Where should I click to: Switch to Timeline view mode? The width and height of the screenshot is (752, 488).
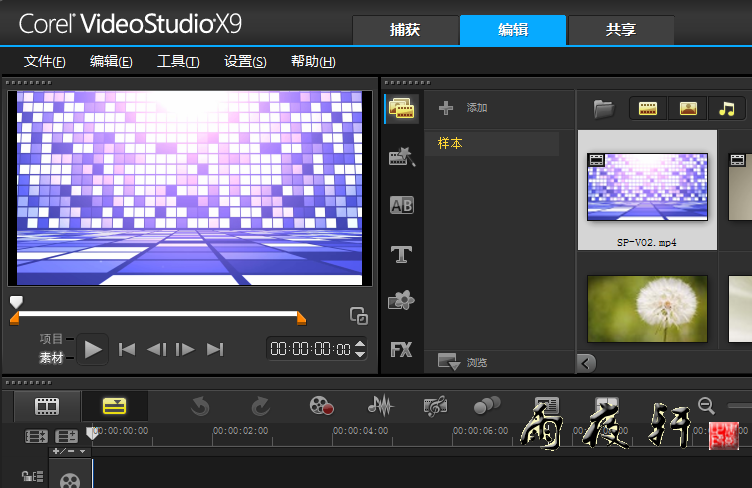coord(115,405)
